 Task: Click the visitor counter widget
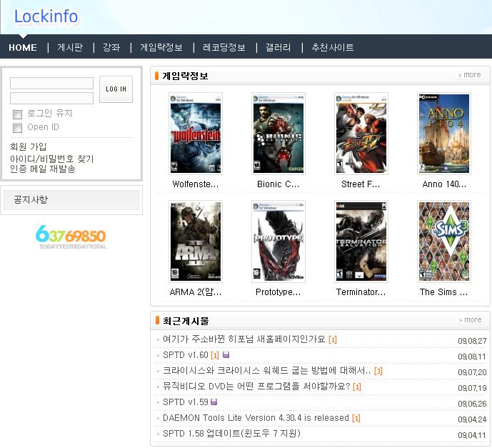coord(71,237)
